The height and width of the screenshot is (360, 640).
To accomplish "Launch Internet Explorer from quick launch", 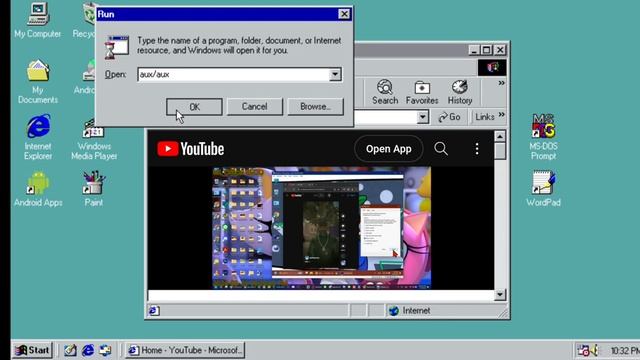I will tap(88, 350).
